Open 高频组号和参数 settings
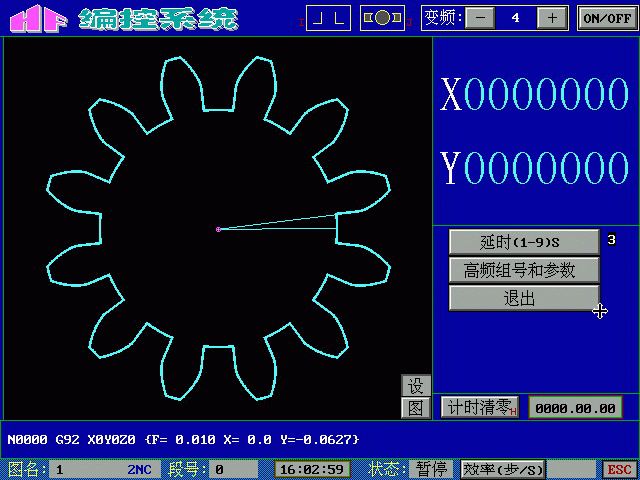Viewport: 640px width, 480px height. pyautogui.click(x=523, y=270)
